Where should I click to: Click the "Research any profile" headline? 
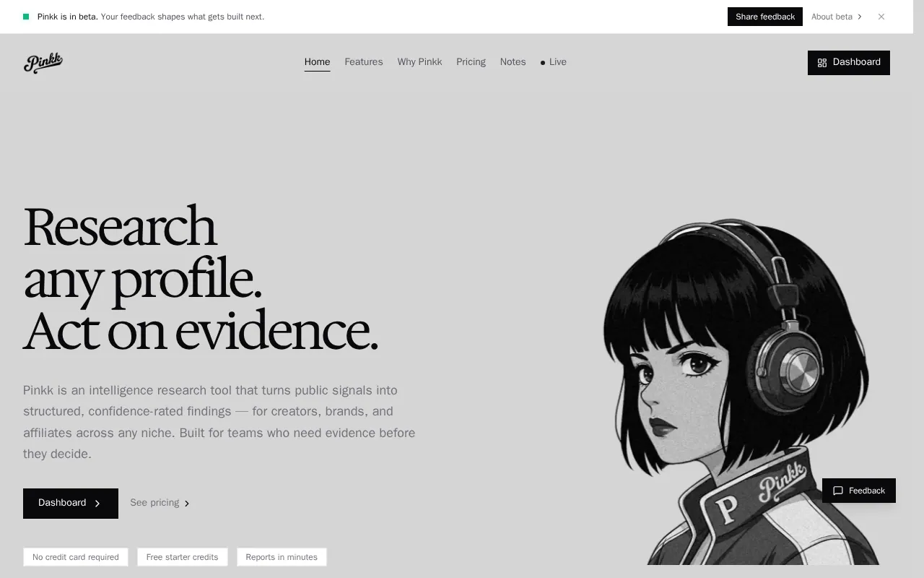pos(200,279)
